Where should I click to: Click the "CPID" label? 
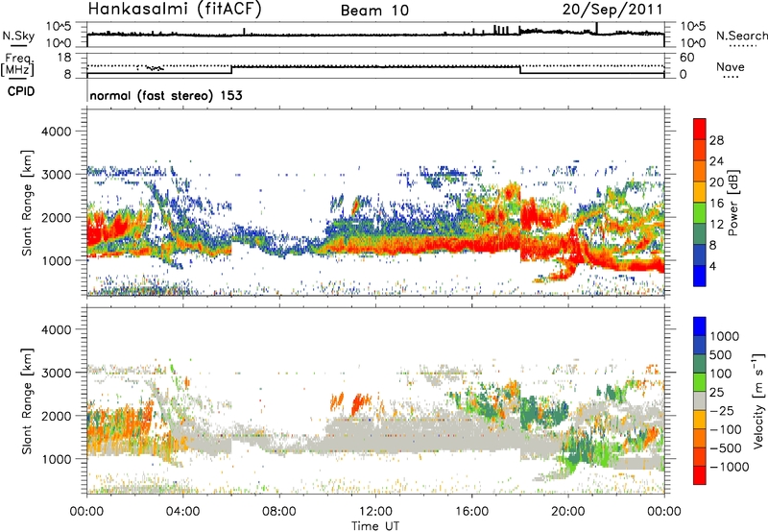pos(21,91)
